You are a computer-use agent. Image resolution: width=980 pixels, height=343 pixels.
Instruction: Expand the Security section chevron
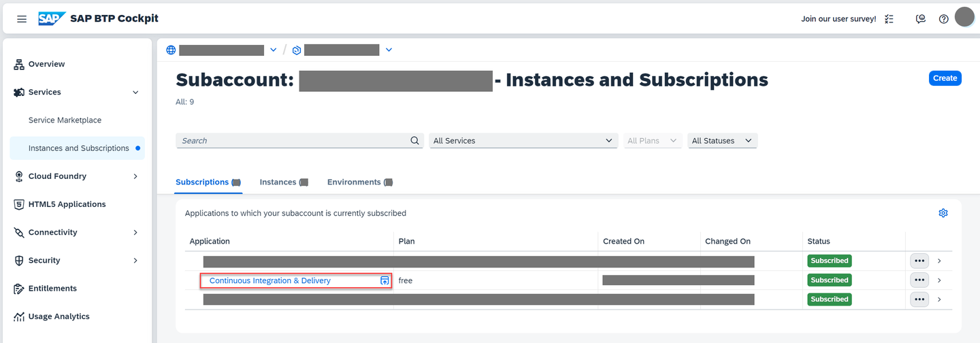(x=135, y=260)
